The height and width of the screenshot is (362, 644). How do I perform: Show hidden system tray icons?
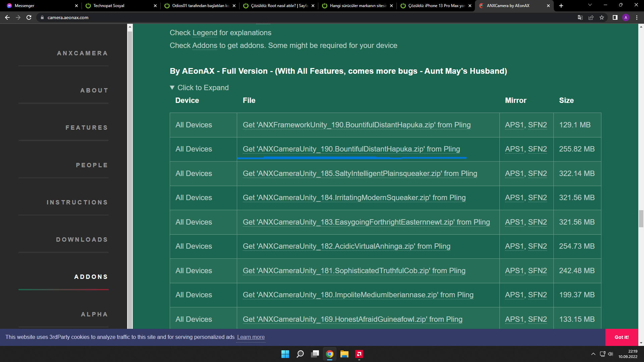click(593, 354)
